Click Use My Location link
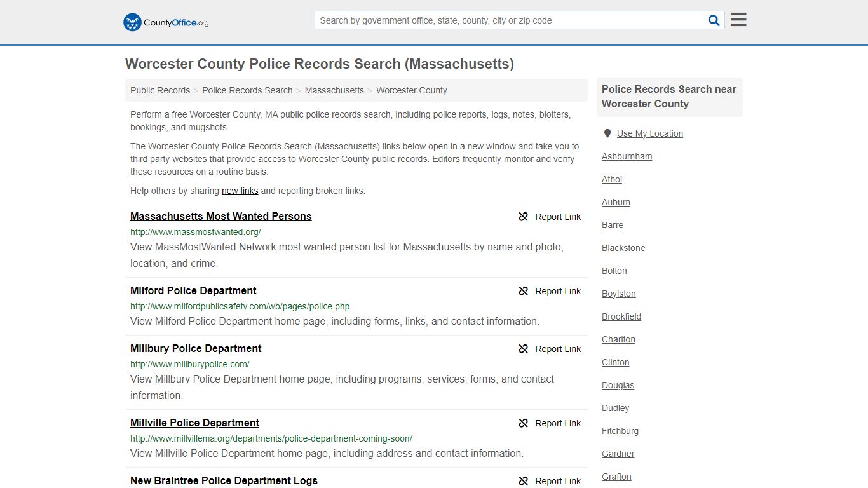Screen dimensions: 868x488 (x=650, y=133)
